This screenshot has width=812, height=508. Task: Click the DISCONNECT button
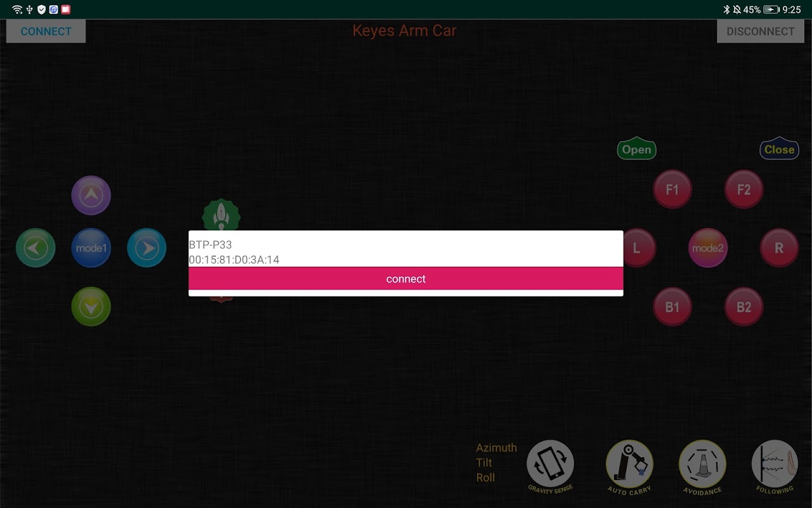(760, 31)
